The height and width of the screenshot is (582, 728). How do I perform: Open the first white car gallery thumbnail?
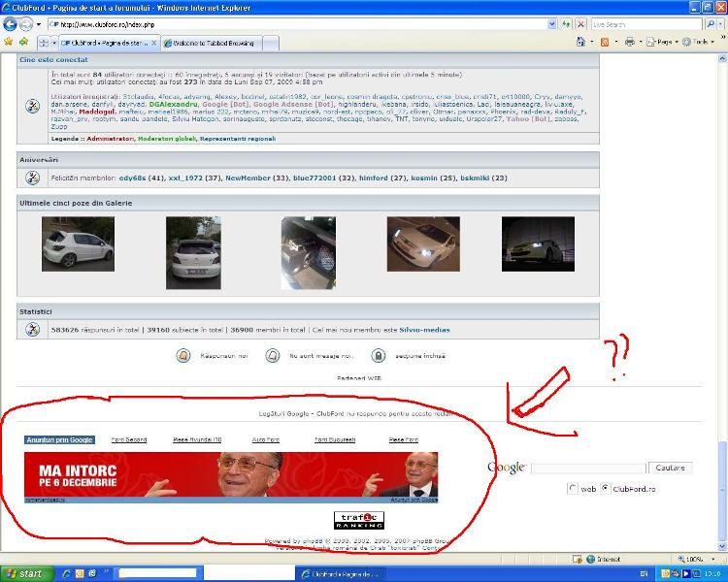78,243
